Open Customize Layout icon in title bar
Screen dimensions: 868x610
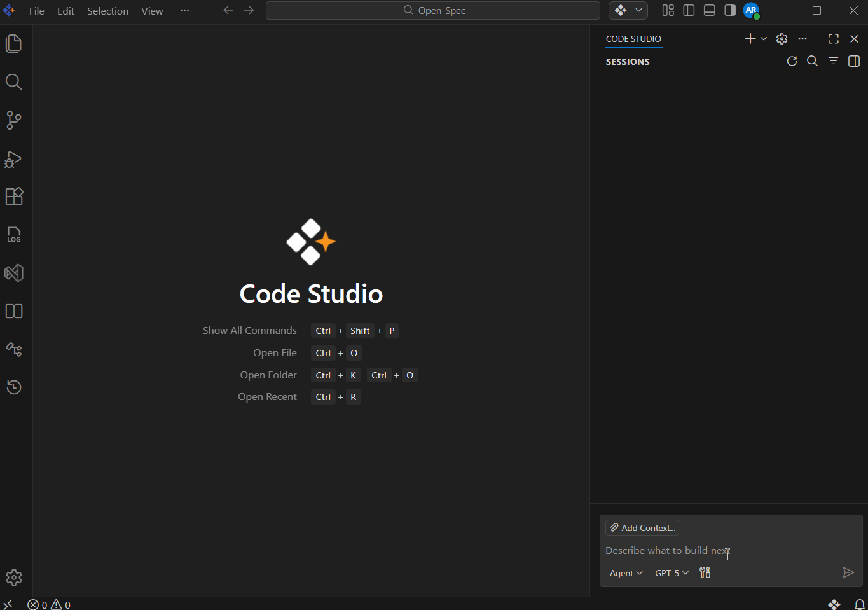pos(668,10)
